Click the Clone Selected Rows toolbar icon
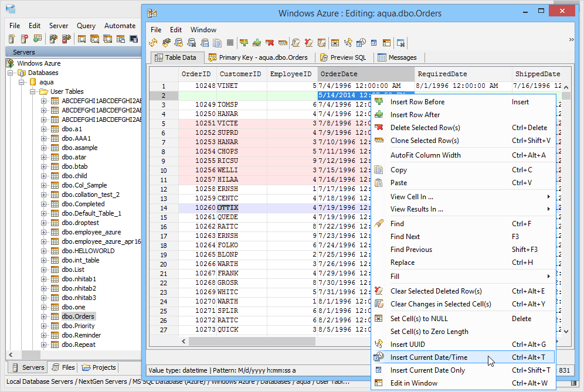This screenshot has width=584, height=392. point(283,43)
